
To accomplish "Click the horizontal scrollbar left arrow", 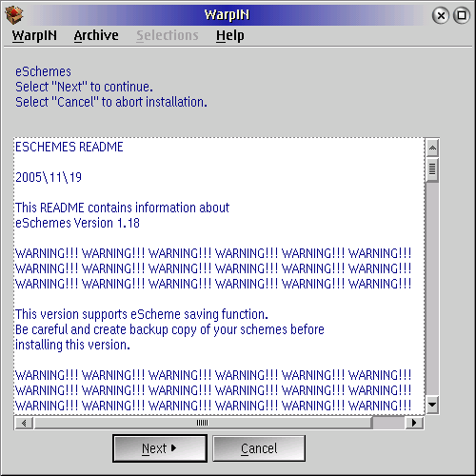I will 24,423.
